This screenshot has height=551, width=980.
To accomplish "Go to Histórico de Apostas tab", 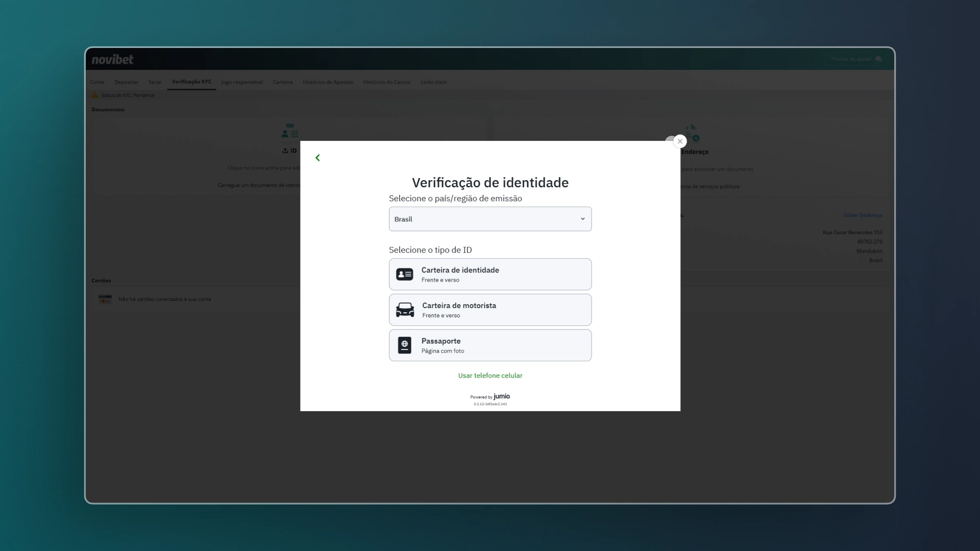I will pyautogui.click(x=328, y=82).
